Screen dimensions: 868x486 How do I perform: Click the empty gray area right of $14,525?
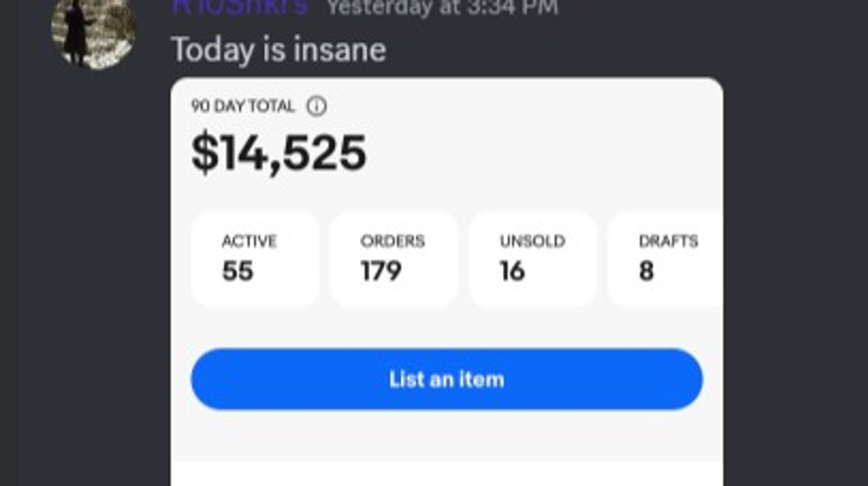pyautogui.click(x=542, y=153)
